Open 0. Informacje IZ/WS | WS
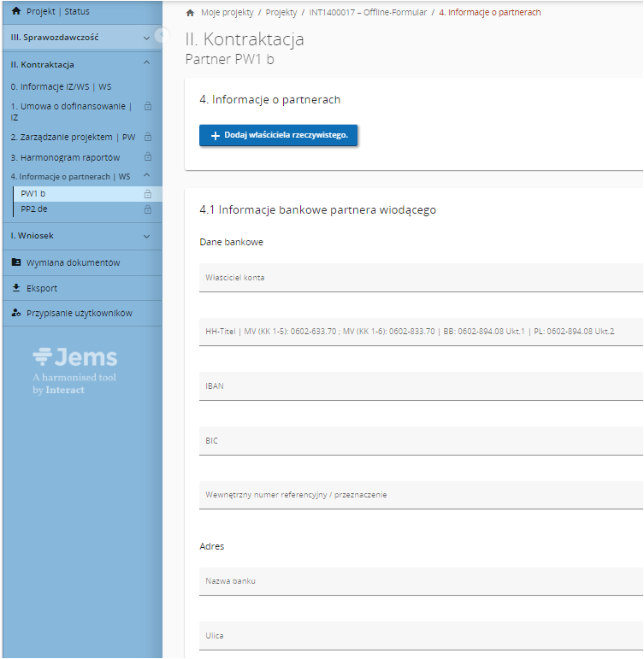The image size is (644, 659). [61, 86]
